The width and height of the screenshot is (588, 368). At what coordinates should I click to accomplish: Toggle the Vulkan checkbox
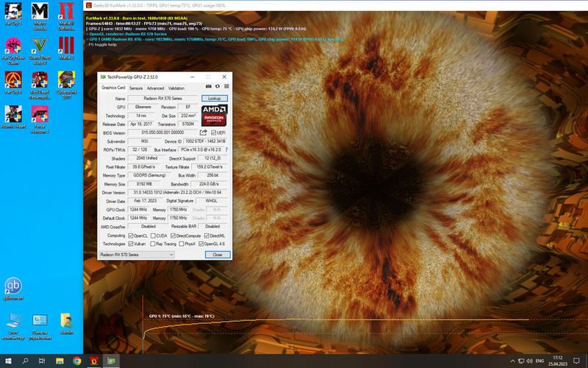(x=131, y=244)
